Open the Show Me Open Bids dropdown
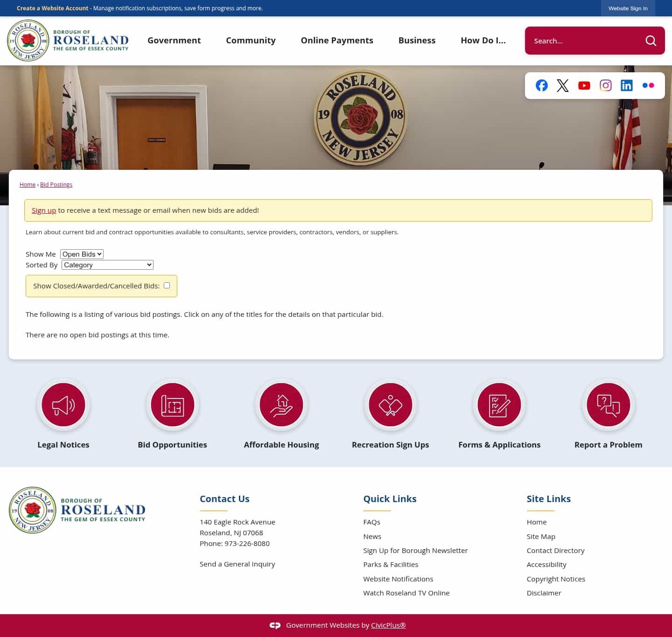The height and width of the screenshot is (637, 672). 82,254
